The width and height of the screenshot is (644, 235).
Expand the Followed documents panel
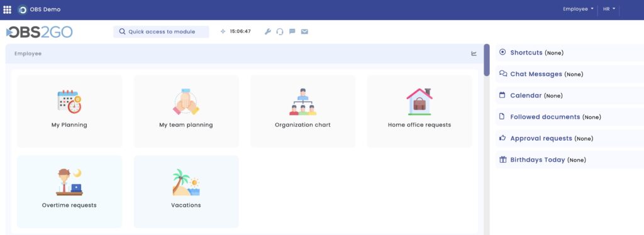[x=570, y=117]
